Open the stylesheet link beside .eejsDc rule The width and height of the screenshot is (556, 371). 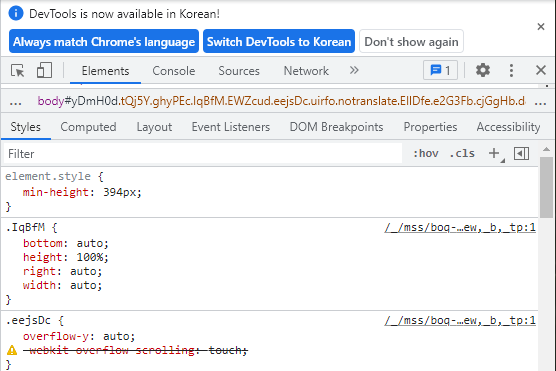click(x=460, y=321)
